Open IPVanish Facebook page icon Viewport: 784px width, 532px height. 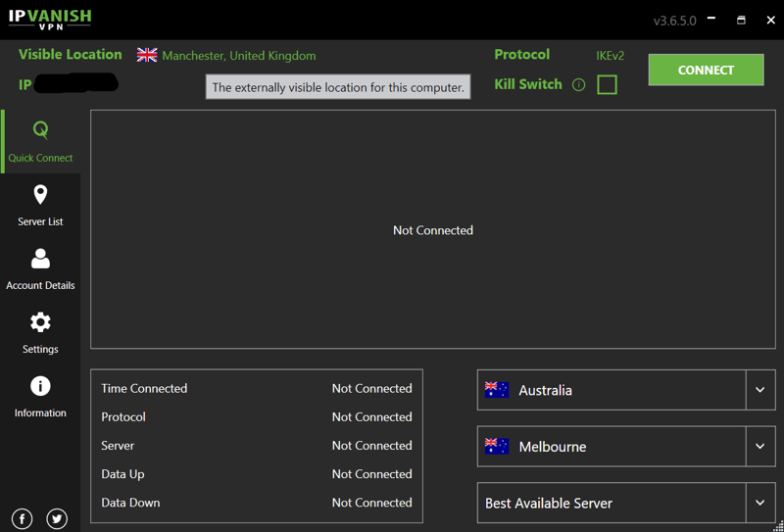pos(22,519)
